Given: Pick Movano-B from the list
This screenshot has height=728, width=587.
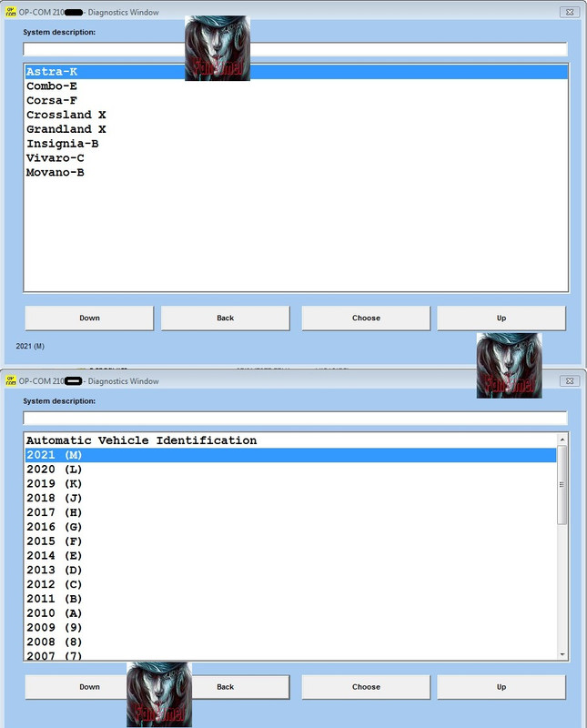Looking at the screenshot, I should click(x=55, y=173).
